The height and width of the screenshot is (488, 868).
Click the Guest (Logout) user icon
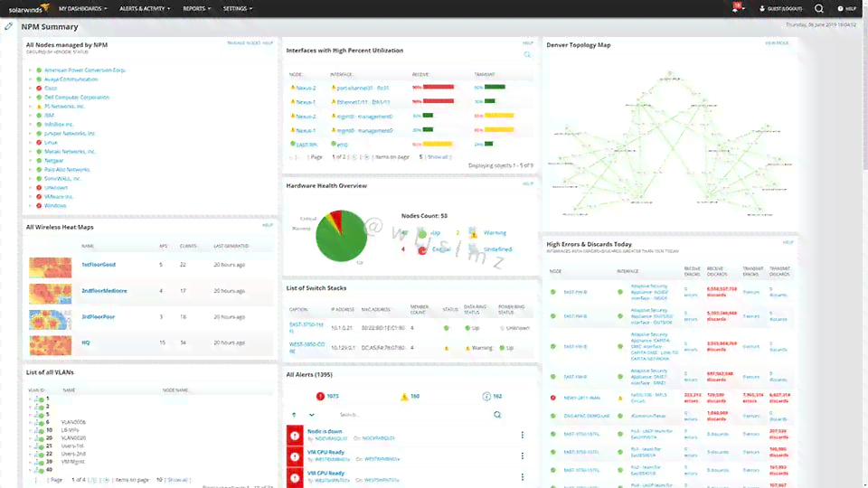coord(762,9)
